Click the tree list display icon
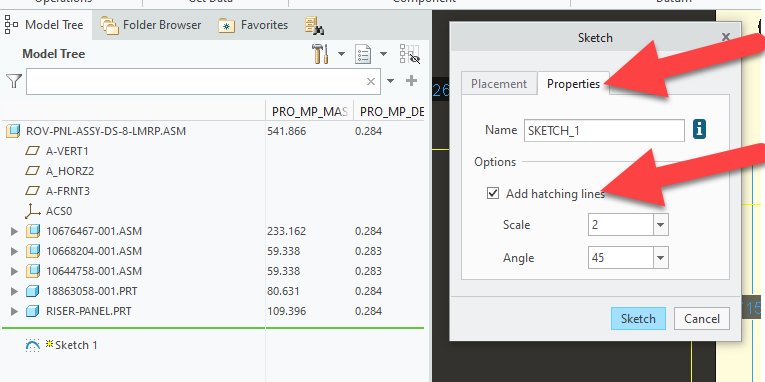This screenshot has height=382, width=765. (x=363, y=54)
